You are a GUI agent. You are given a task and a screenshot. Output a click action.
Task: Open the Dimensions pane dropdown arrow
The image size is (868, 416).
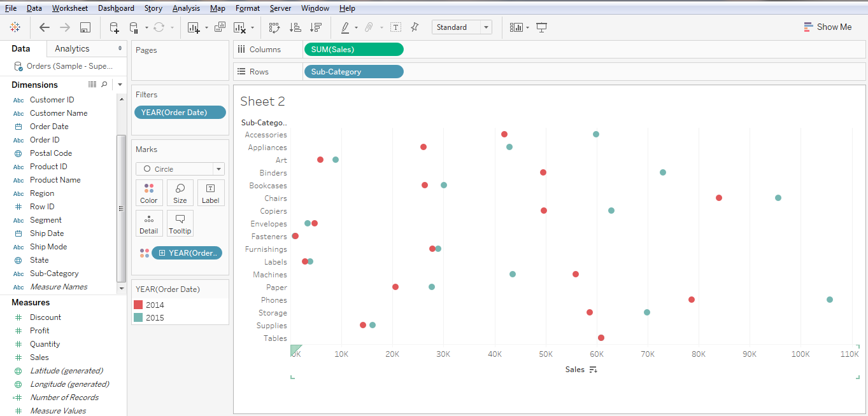tap(120, 85)
